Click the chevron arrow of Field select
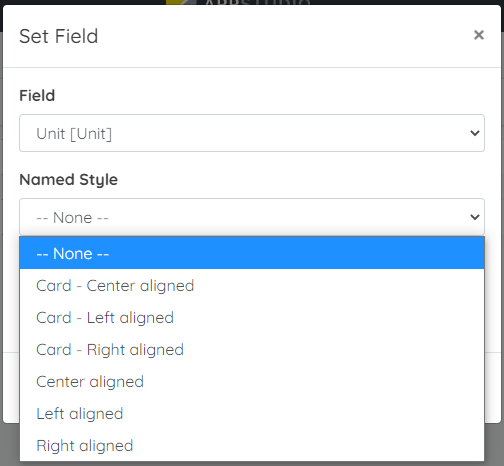This screenshot has width=504, height=466. click(475, 133)
